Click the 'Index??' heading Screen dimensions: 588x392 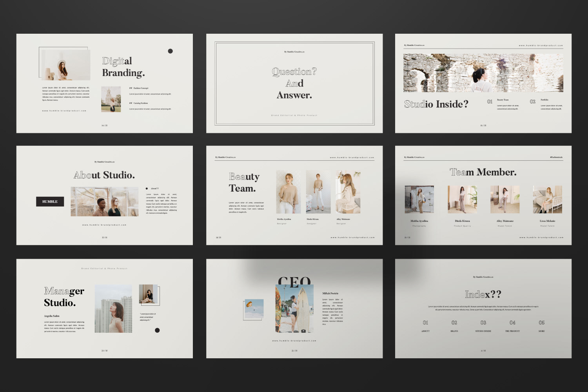coord(483,294)
